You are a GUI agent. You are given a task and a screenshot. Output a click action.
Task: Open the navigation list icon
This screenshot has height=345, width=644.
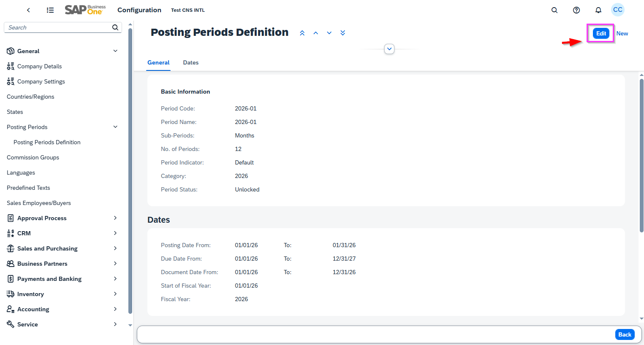point(50,10)
